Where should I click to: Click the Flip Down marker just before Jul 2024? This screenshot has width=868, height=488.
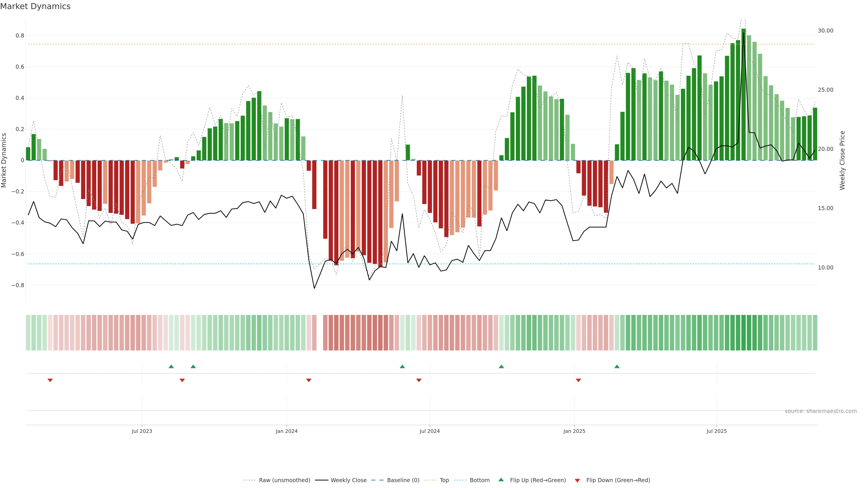tap(419, 380)
